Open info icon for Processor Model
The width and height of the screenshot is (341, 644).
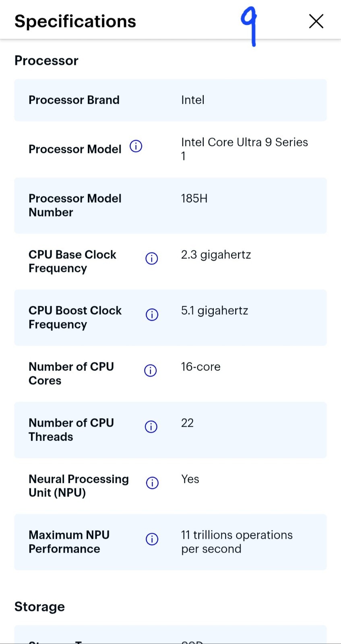click(136, 146)
